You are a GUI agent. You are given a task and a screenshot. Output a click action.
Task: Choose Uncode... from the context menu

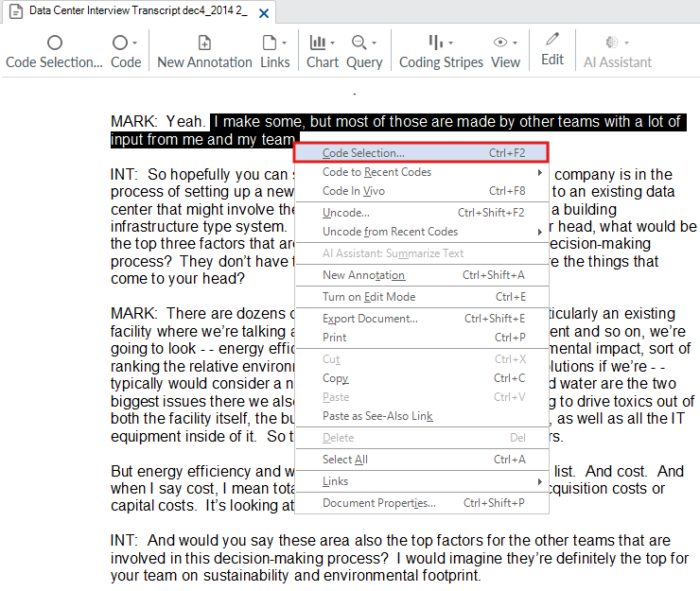(x=421, y=213)
